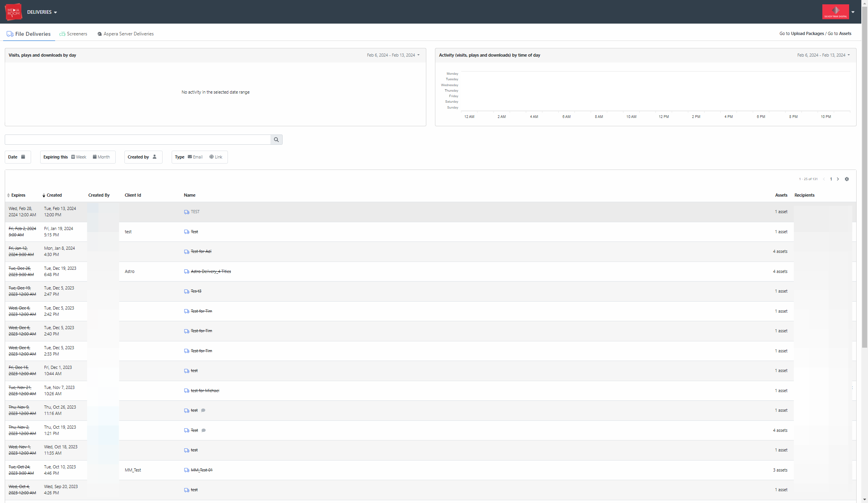
Task: Click delivery icon beside test for Michael
Action: coord(187,391)
